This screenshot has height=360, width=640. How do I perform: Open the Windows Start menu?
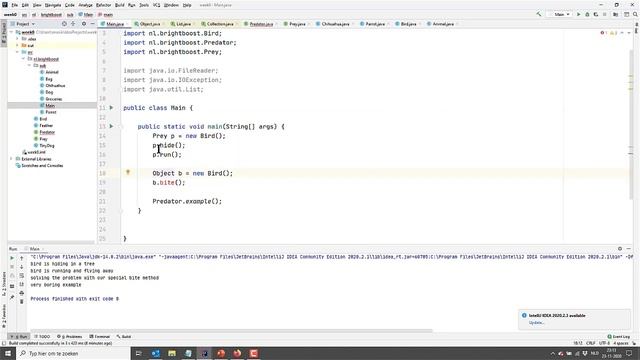click(8, 353)
